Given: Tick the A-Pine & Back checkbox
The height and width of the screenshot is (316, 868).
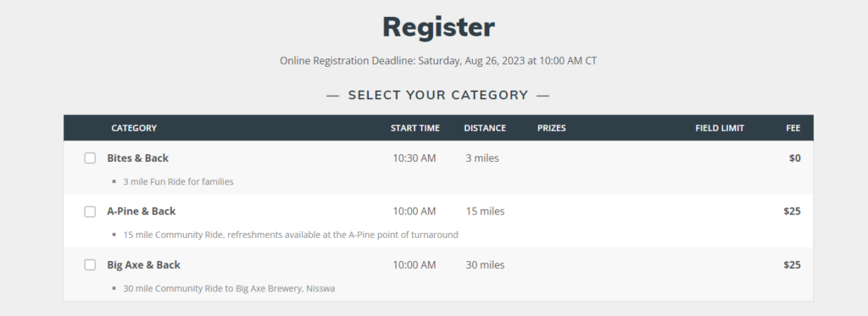Looking at the screenshot, I should pos(90,212).
